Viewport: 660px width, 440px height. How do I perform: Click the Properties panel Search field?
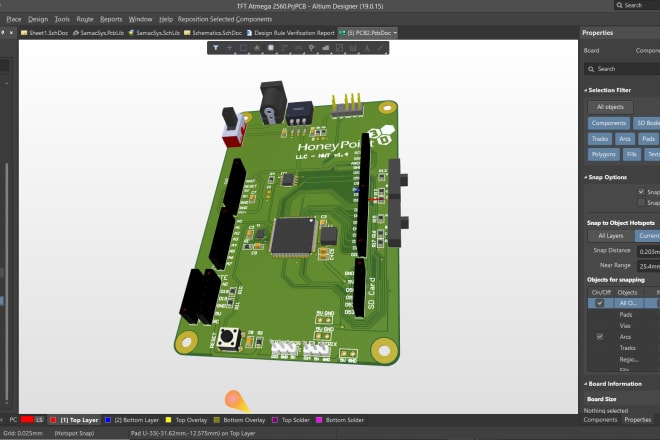coord(622,69)
